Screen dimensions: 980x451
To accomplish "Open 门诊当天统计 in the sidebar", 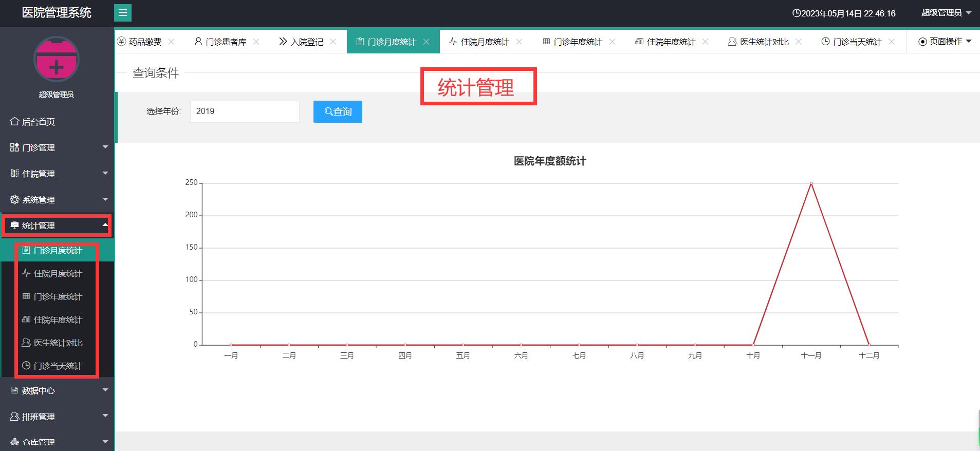I will pyautogui.click(x=58, y=366).
